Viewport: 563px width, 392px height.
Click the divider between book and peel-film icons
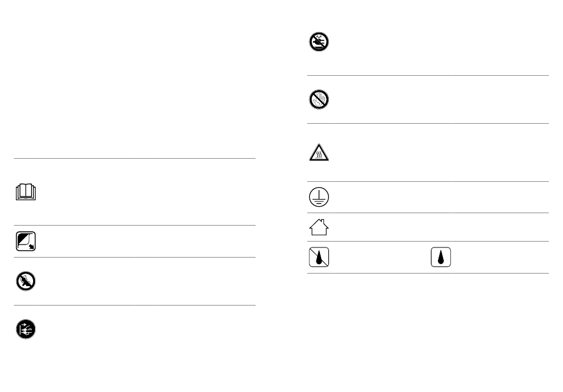click(x=135, y=225)
